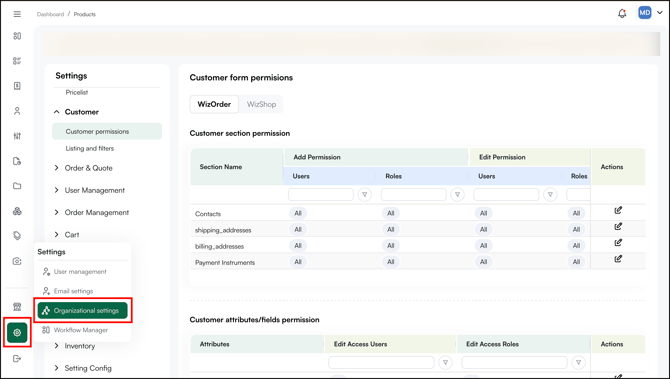
Task: Edit the shipping_addresses section permission
Action: 618,226
